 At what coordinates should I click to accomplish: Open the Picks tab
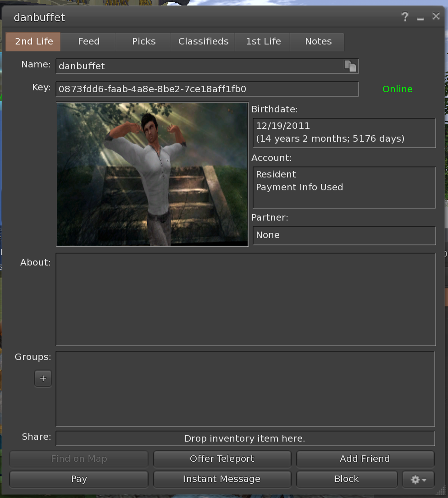(143, 41)
